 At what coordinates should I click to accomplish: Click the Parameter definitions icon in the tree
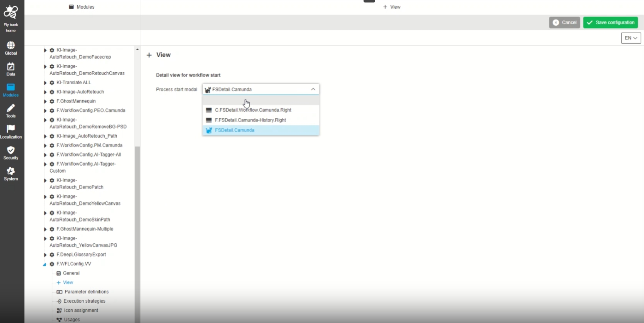59,292
